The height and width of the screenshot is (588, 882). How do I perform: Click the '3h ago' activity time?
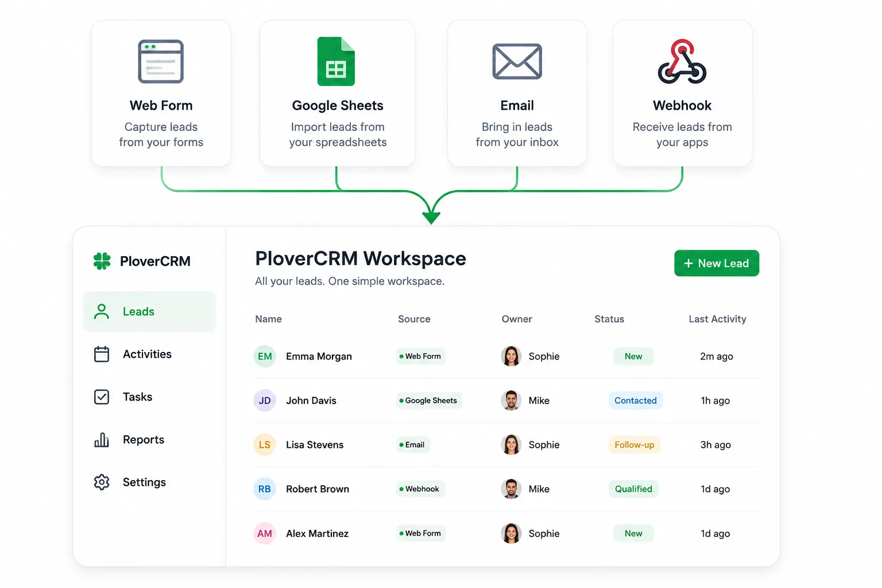coord(715,445)
